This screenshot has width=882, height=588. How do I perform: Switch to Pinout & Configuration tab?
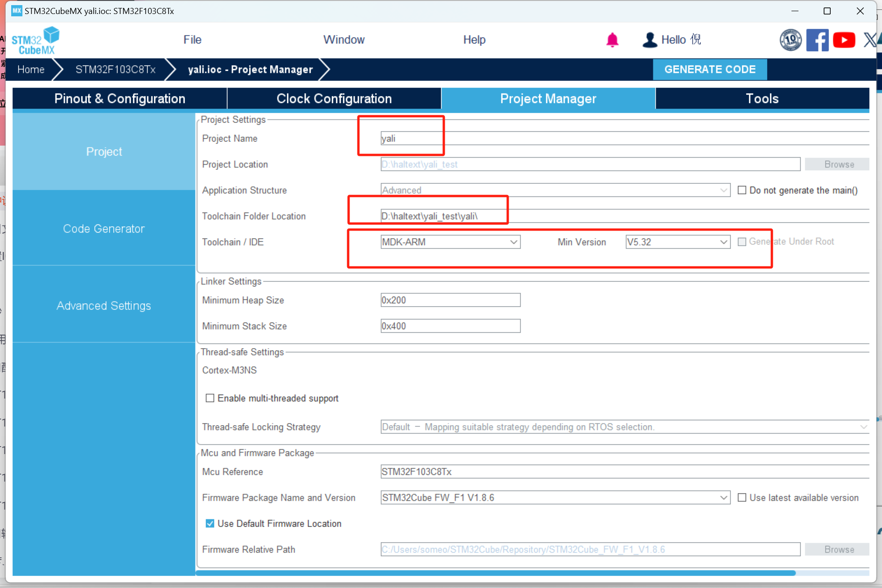pos(119,98)
